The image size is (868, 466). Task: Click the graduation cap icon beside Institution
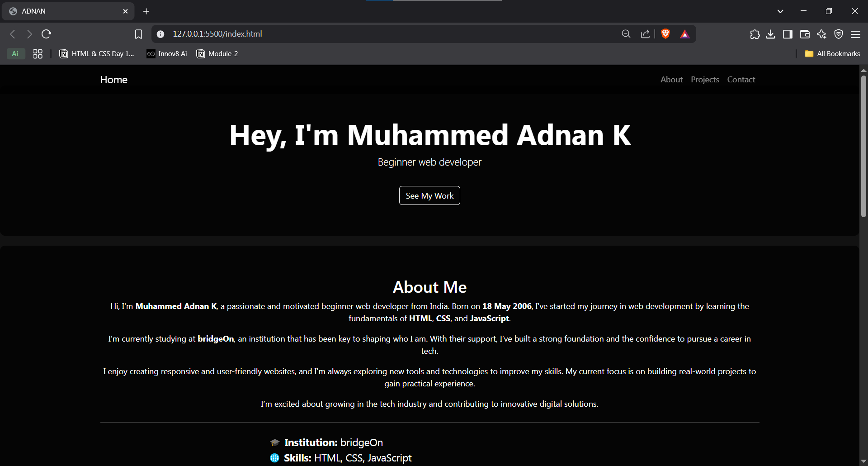click(274, 442)
